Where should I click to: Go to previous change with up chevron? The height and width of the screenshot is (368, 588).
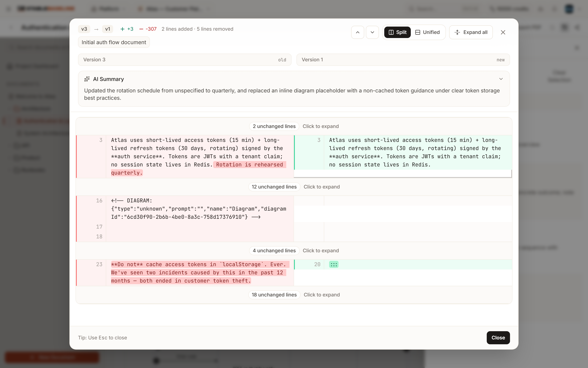[x=357, y=32]
